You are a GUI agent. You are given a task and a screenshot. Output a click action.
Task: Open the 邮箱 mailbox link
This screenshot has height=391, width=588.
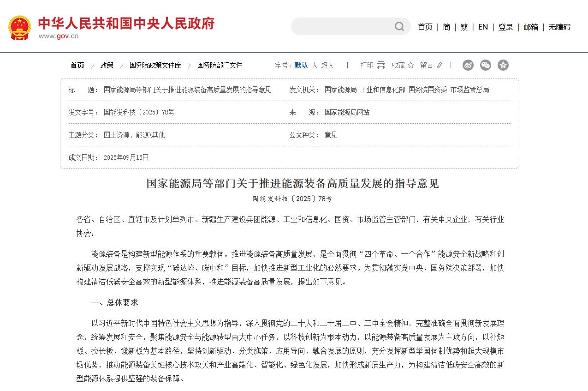pos(531,27)
